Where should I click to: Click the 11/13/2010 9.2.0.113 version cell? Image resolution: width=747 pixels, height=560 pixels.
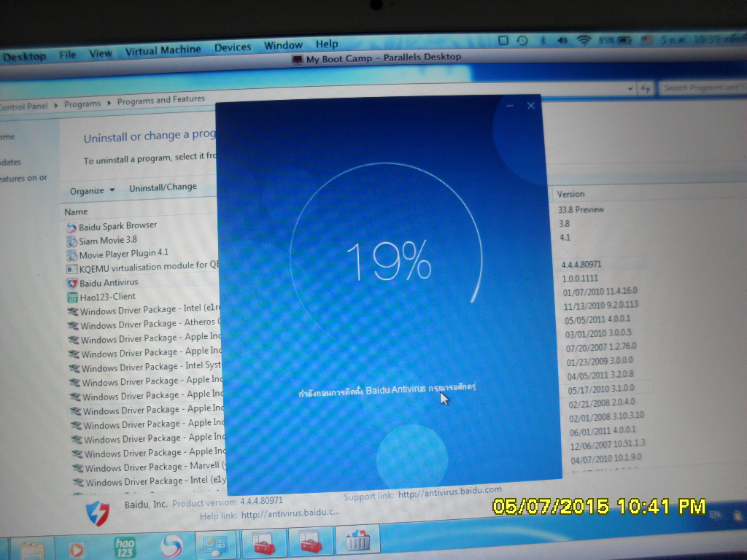[601, 306]
